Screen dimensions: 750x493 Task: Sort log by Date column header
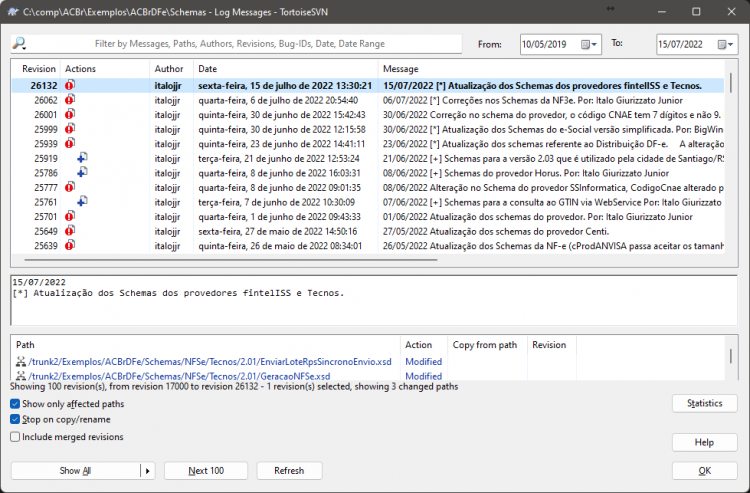point(285,69)
